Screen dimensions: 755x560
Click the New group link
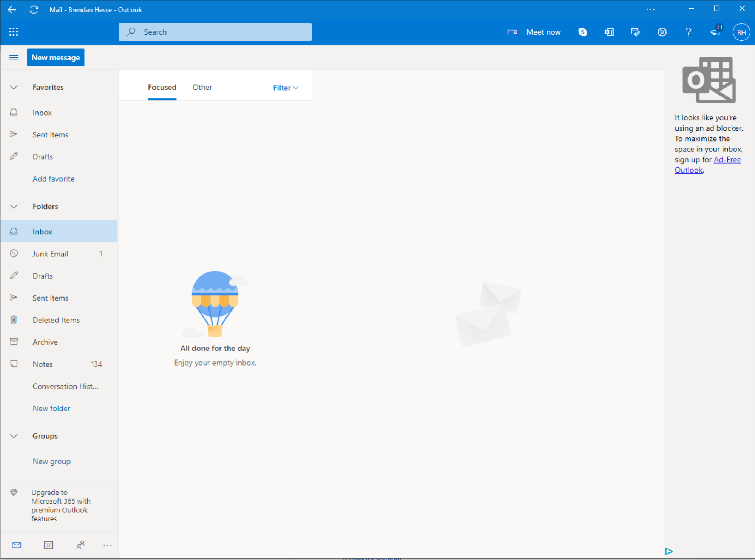click(51, 461)
